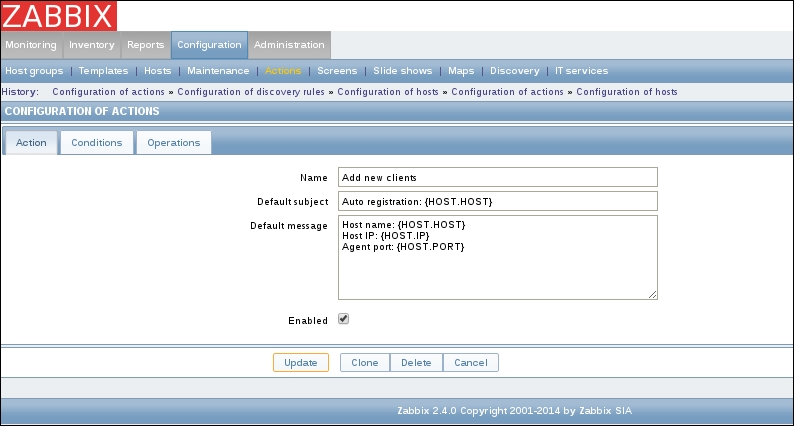Click the Clone button

click(365, 363)
